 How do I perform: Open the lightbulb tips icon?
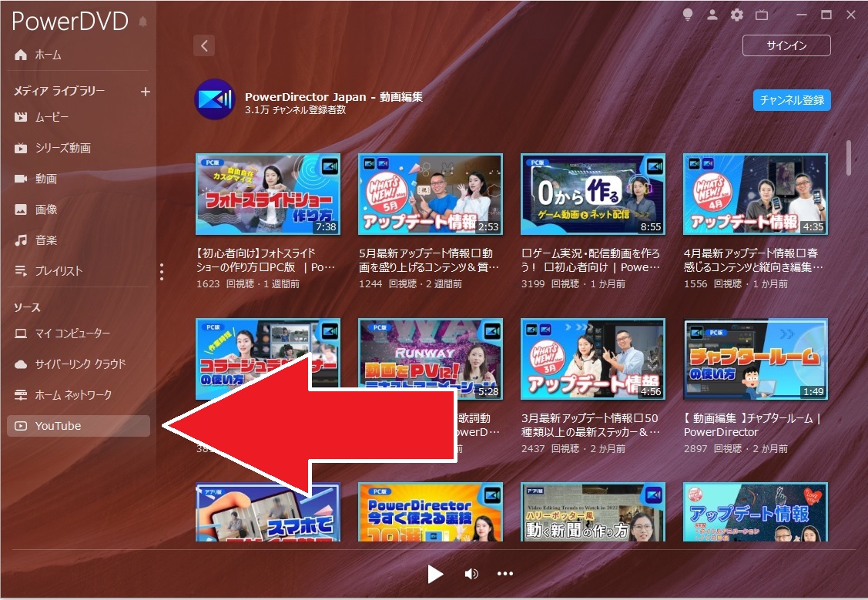tap(688, 15)
